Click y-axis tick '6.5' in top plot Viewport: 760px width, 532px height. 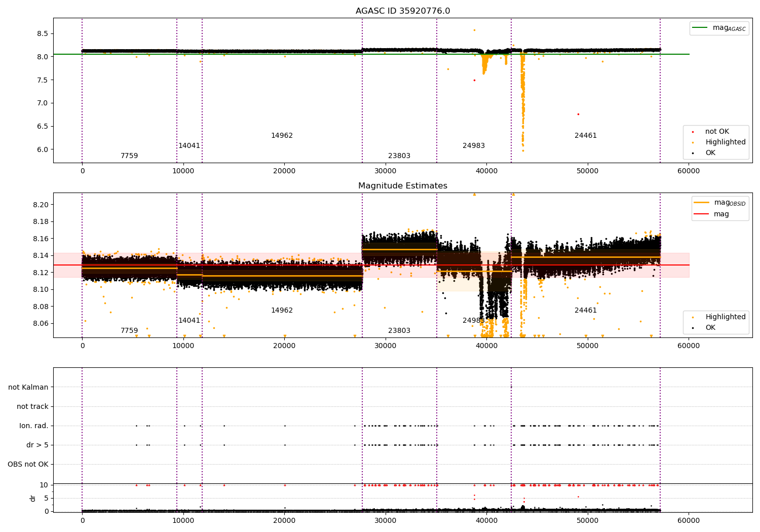(43, 127)
